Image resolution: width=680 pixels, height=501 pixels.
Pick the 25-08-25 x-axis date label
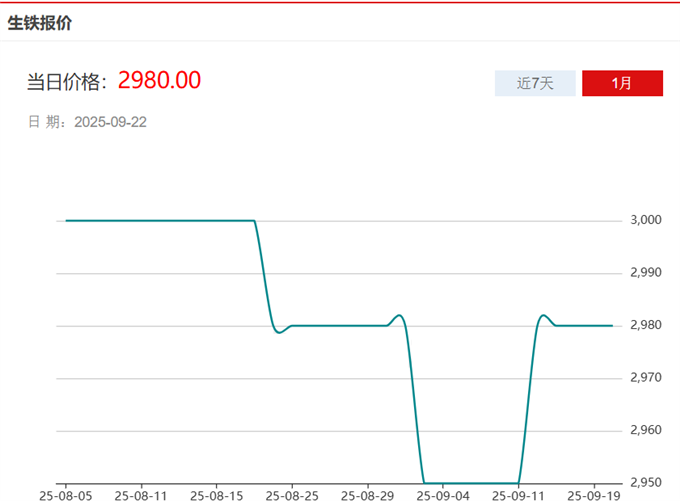pos(292,494)
